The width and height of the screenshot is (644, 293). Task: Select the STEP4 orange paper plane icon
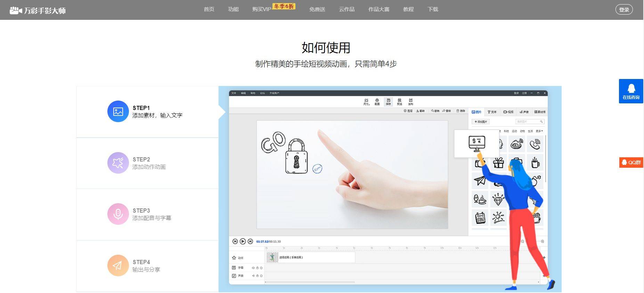[118, 265]
